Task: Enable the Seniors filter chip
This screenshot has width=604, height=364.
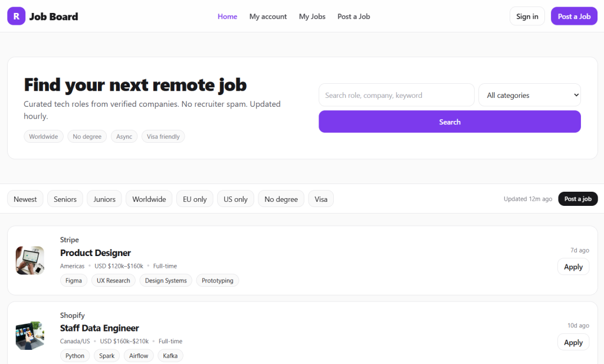Action: point(65,199)
